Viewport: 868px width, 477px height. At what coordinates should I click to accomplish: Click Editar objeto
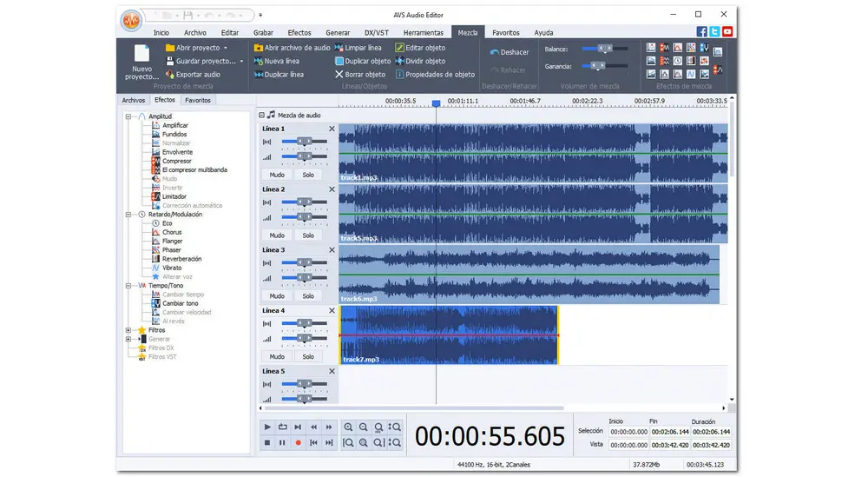point(420,48)
